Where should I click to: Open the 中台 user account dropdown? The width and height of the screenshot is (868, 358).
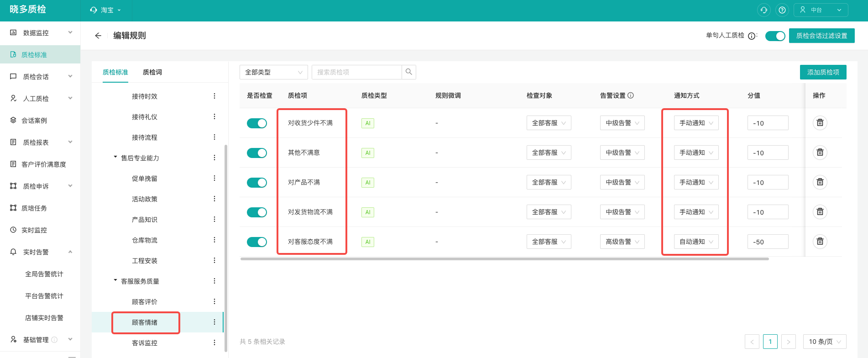(x=821, y=10)
